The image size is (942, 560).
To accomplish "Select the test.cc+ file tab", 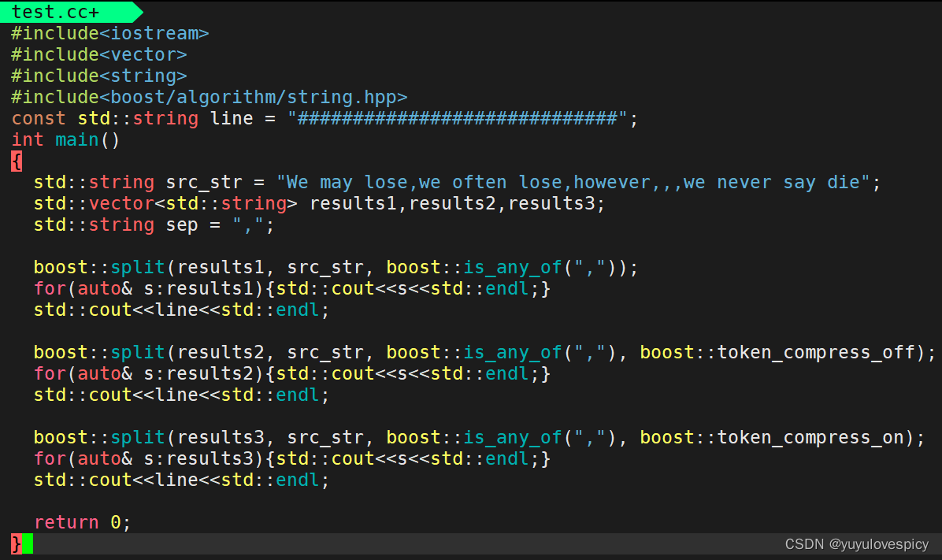I will [55, 11].
